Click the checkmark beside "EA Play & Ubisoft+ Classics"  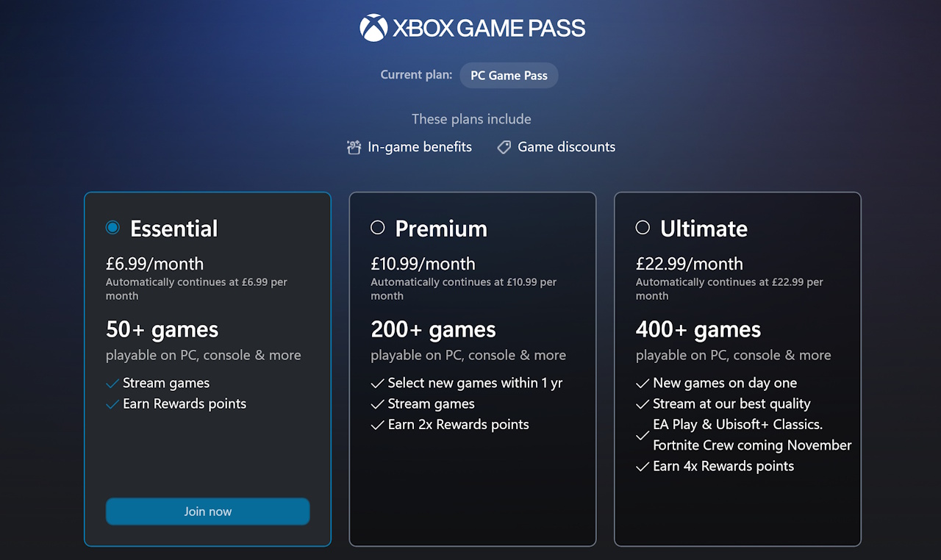click(x=642, y=434)
